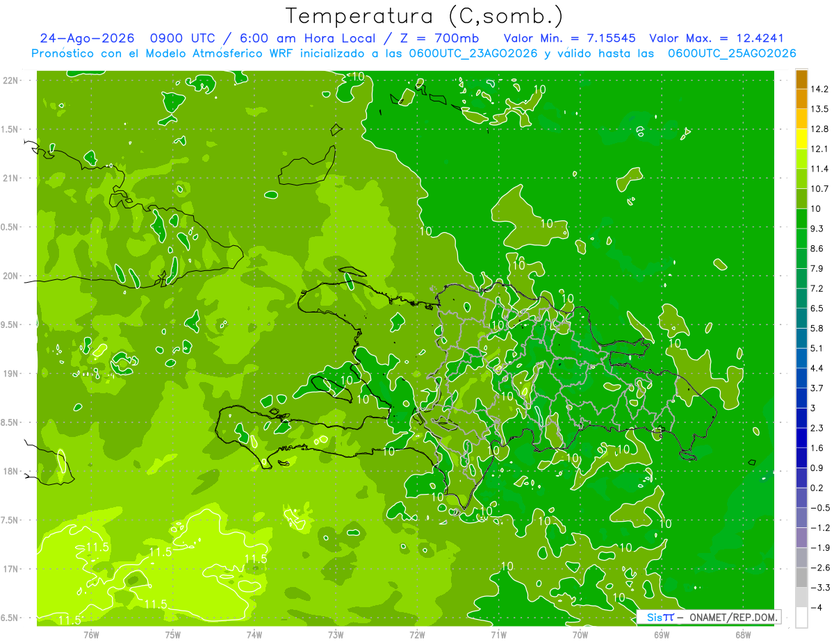Click 'Valor Max. = 12.4241' in header
This screenshot has width=834, height=644.
717,38
